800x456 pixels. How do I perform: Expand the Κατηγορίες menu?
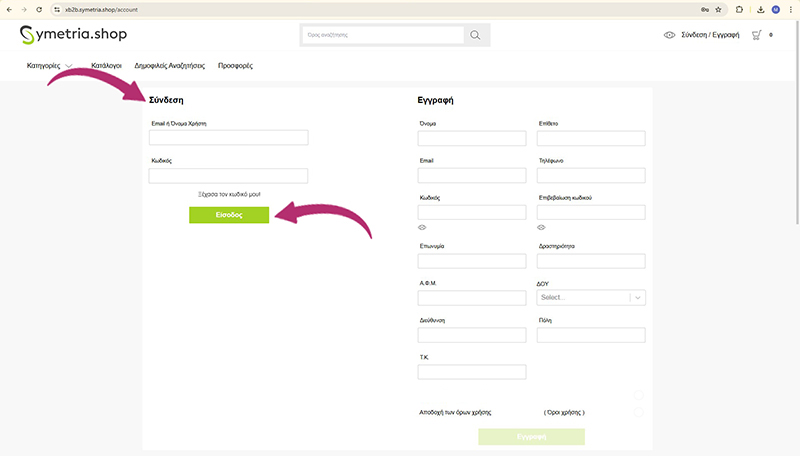click(x=50, y=66)
